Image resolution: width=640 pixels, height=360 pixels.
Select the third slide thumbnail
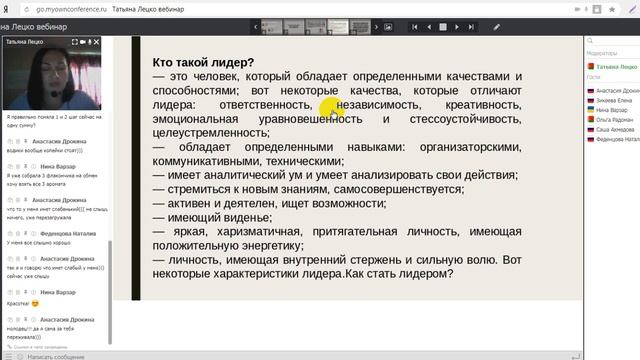[316, 27]
